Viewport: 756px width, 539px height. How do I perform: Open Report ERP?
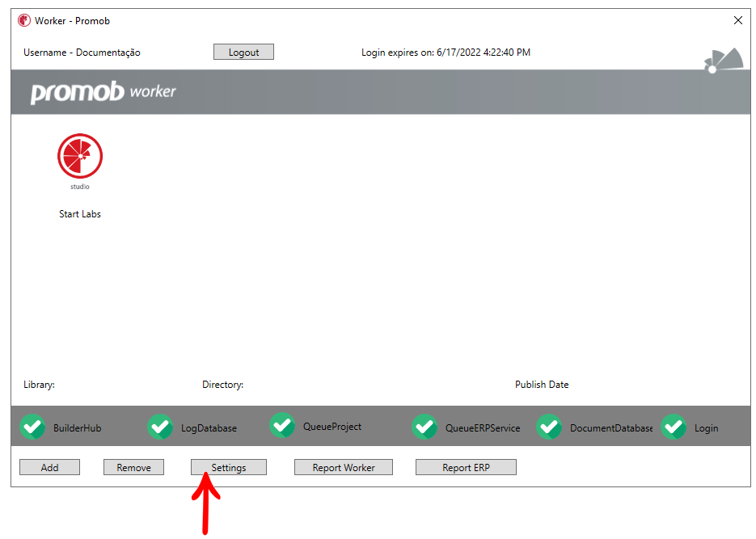coord(466,467)
